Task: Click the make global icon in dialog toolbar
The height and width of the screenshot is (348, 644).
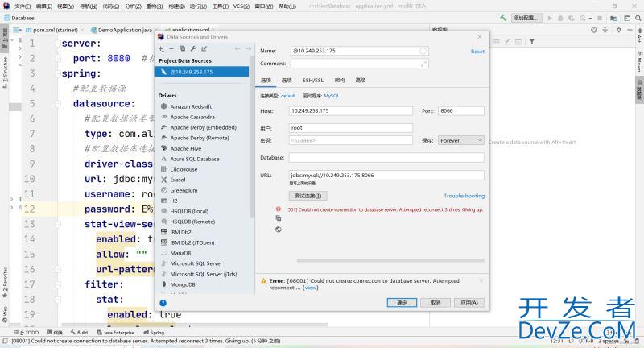Action: click(204, 48)
